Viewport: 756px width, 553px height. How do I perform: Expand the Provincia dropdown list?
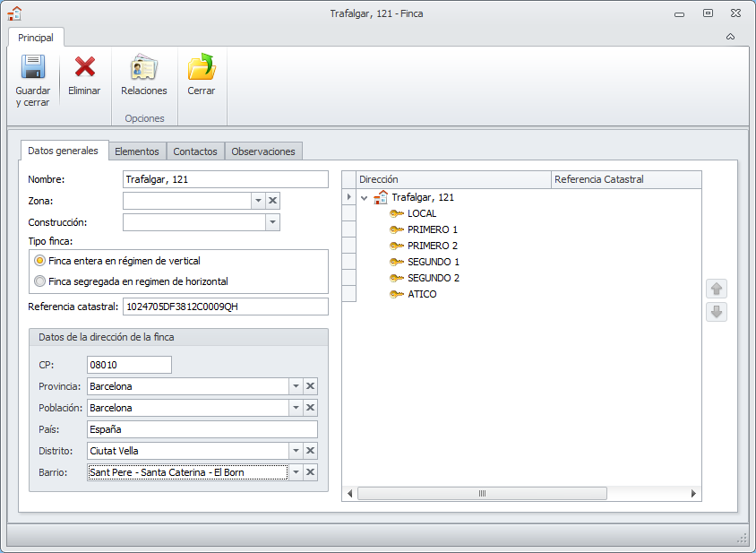point(295,386)
